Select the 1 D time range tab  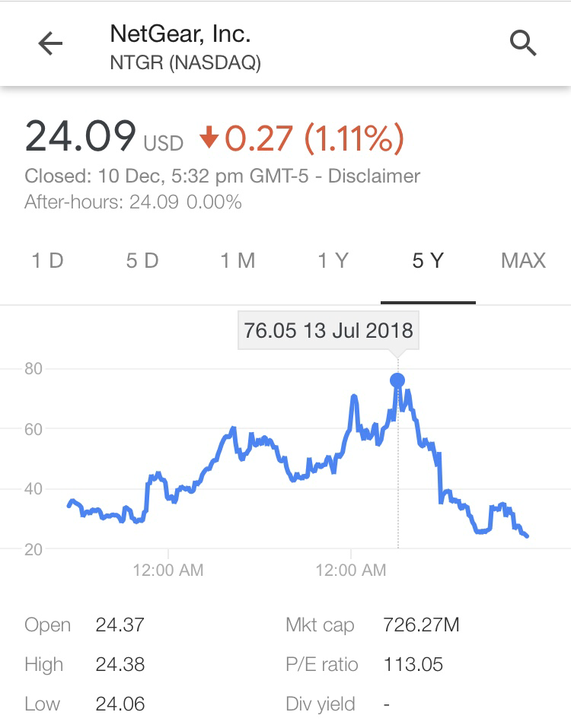point(47,260)
